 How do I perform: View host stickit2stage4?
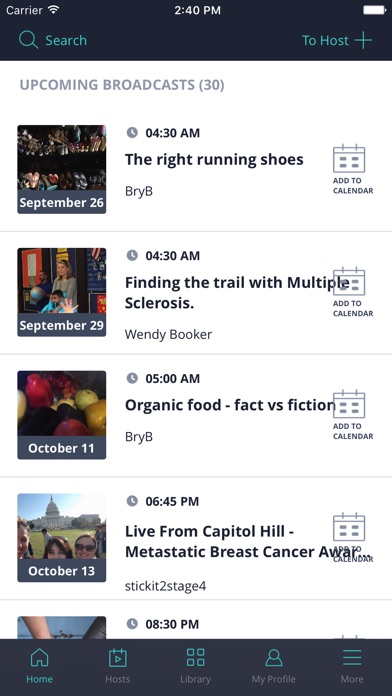[165, 586]
